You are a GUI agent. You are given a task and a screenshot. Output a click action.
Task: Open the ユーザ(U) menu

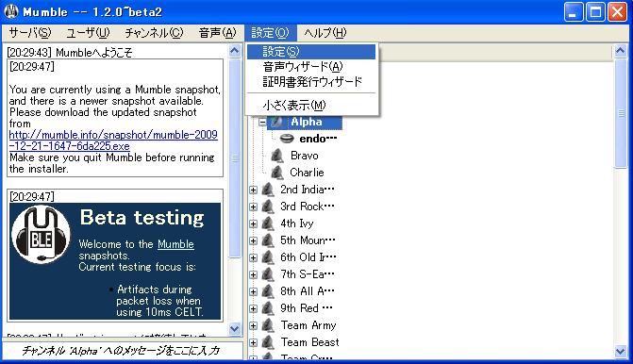(x=88, y=33)
